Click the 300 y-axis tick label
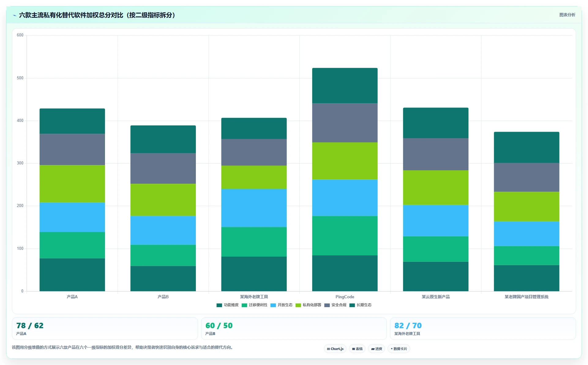 (20, 163)
